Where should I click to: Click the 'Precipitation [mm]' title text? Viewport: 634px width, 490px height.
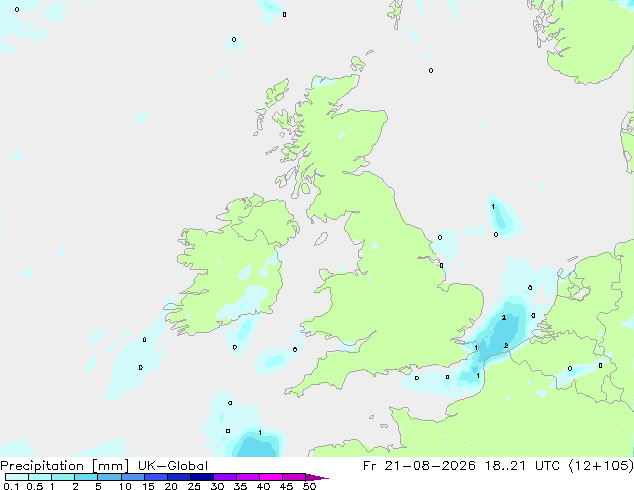[65, 466]
